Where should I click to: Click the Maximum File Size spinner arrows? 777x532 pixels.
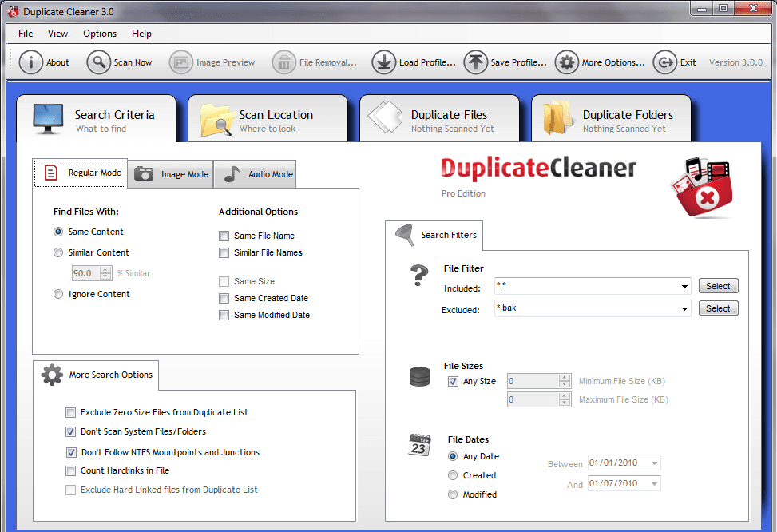click(565, 399)
